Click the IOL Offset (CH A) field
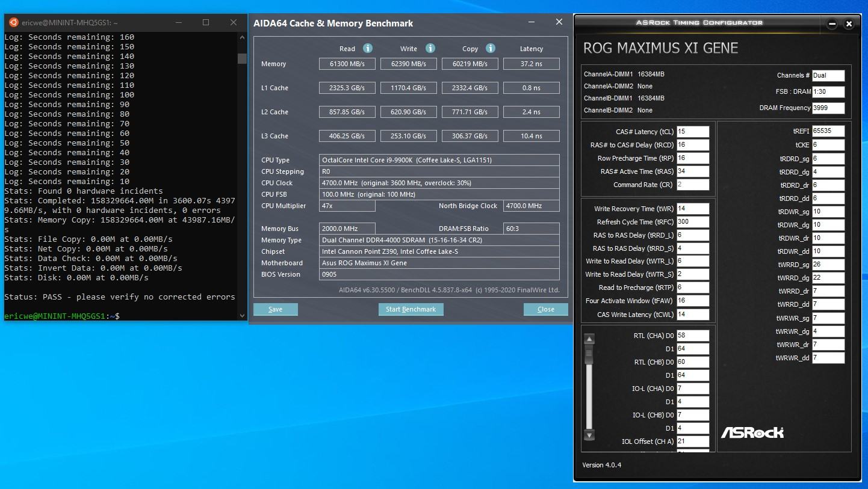 [x=693, y=441]
